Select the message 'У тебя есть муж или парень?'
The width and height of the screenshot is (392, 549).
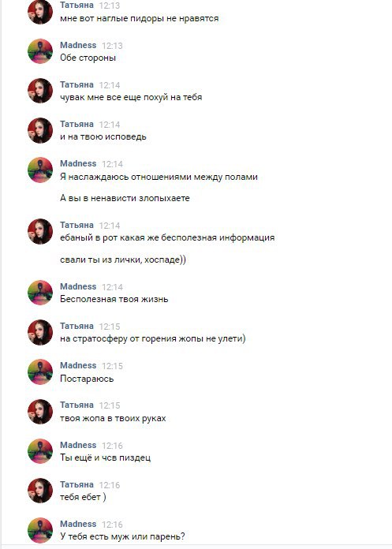tap(122, 536)
